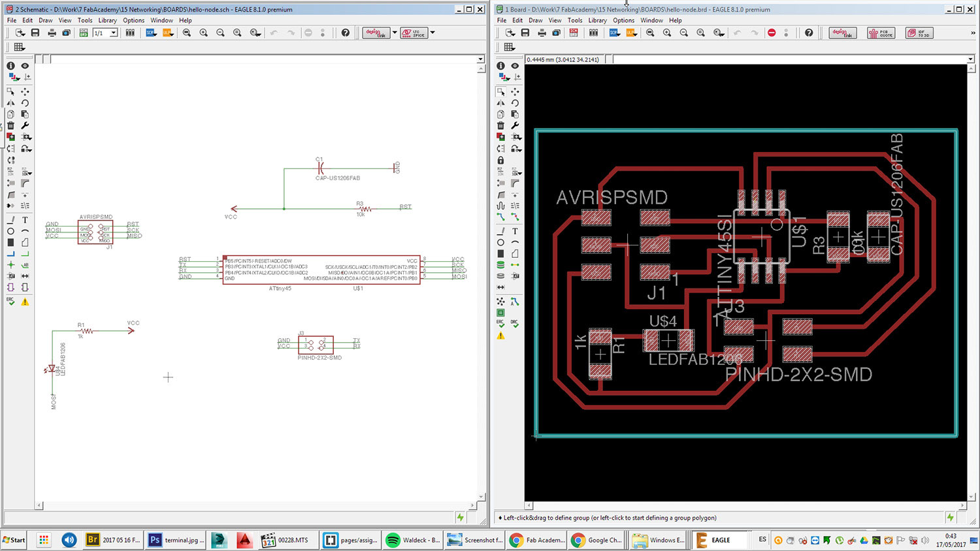This screenshot has height=551, width=980.
Task: Open terminal.jpg Photoshop taskbar item
Action: [x=176, y=540]
